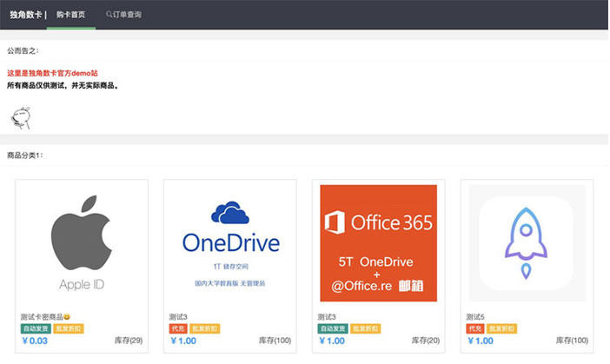Click the 自动发货 tag on the Office 365 card

[x=333, y=329]
